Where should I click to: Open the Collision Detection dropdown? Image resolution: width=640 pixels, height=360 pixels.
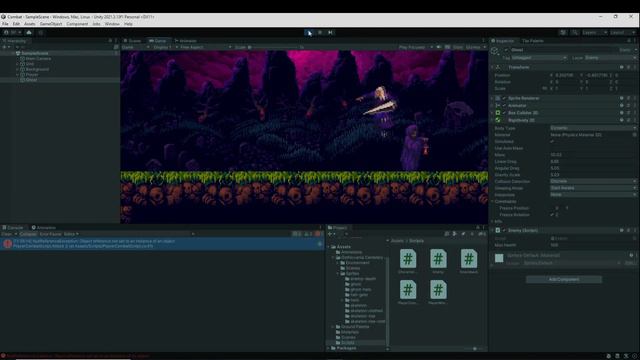pos(593,181)
